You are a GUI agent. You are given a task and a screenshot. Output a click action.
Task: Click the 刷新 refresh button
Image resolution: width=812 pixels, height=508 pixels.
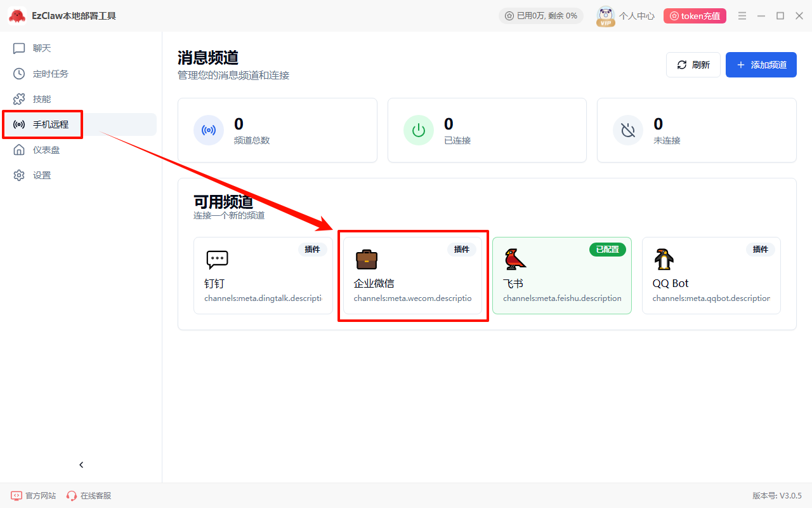pyautogui.click(x=693, y=65)
